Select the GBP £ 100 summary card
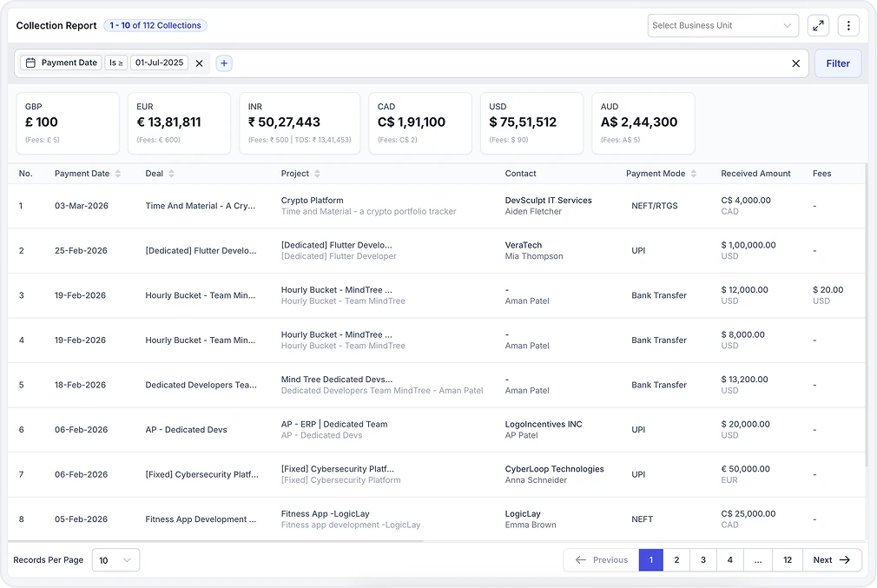Viewport: 877px width, 588px height. [x=68, y=123]
